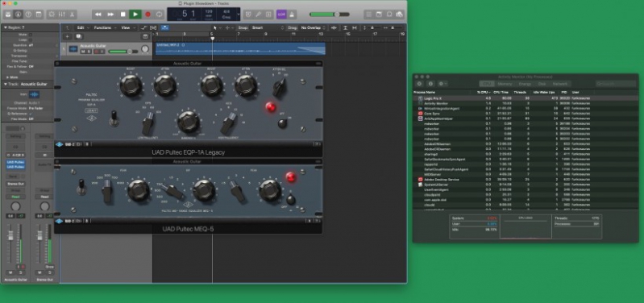The image size is (644, 303).
Task: Toggle Show Automation button in Tracks toolbar
Action: 144,27
